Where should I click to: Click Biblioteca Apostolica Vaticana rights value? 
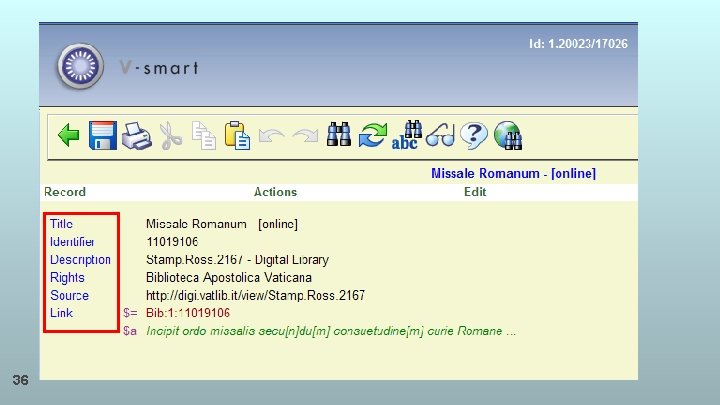(229, 278)
